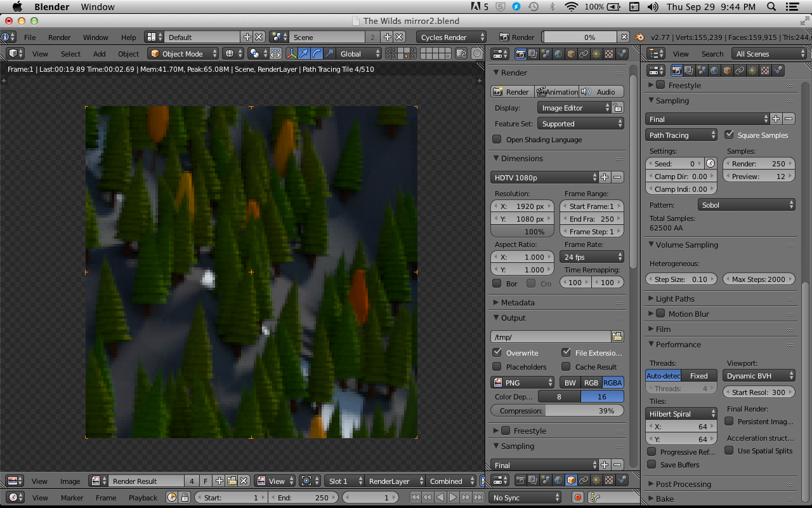Image resolution: width=812 pixels, height=508 pixels.
Task: Open World tab in header above Render panel
Action: coord(558,54)
